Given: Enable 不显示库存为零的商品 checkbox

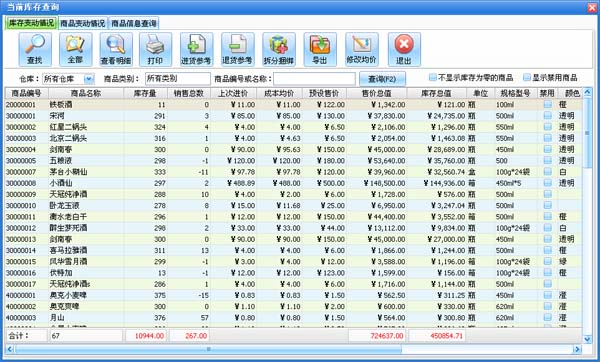Looking at the screenshot, I should tap(433, 78).
